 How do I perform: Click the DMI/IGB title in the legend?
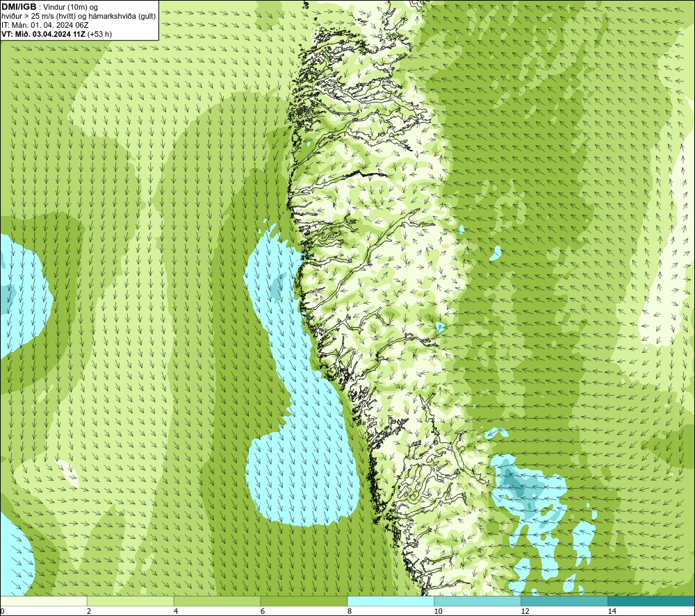[19, 7]
